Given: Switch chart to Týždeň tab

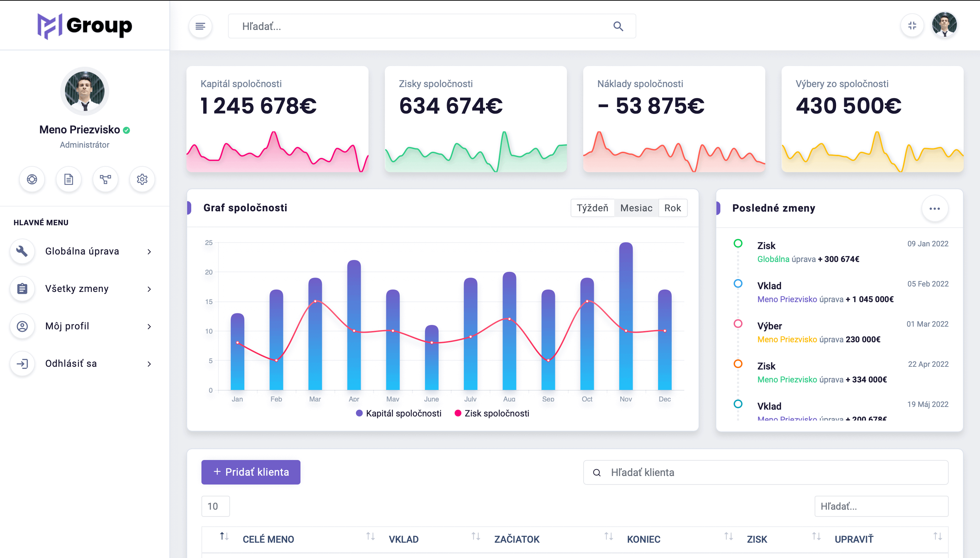Looking at the screenshot, I should [x=592, y=208].
